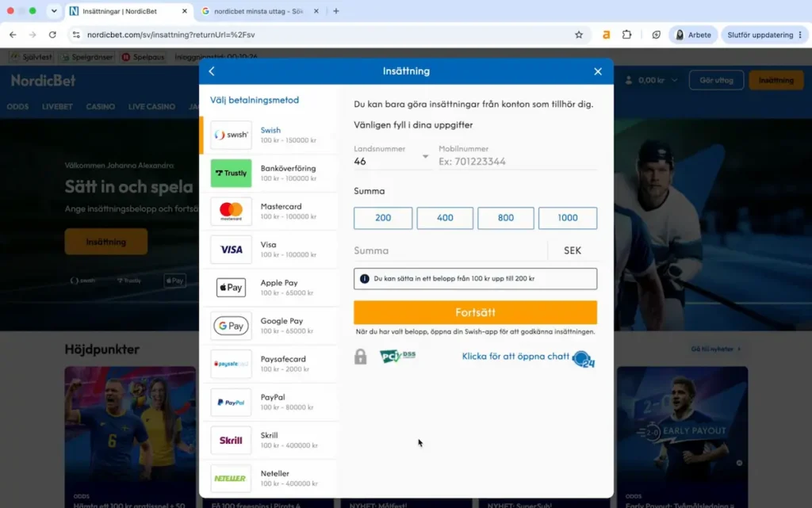
Task: Open the Spelpaus link
Action: click(x=143, y=57)
